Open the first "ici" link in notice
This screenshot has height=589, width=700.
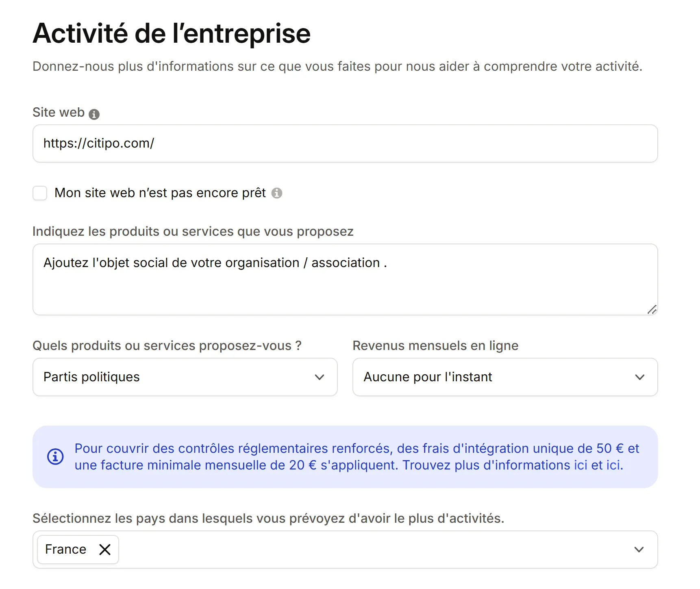click(x=580, y=465)
